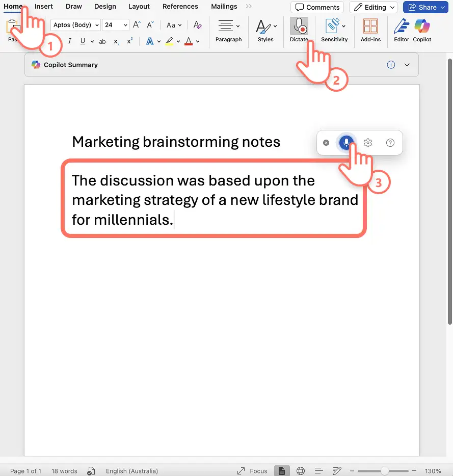Open the Draw tab
Image resolution: width=453 pixels, height=476 pixels.
pos(74,7)
